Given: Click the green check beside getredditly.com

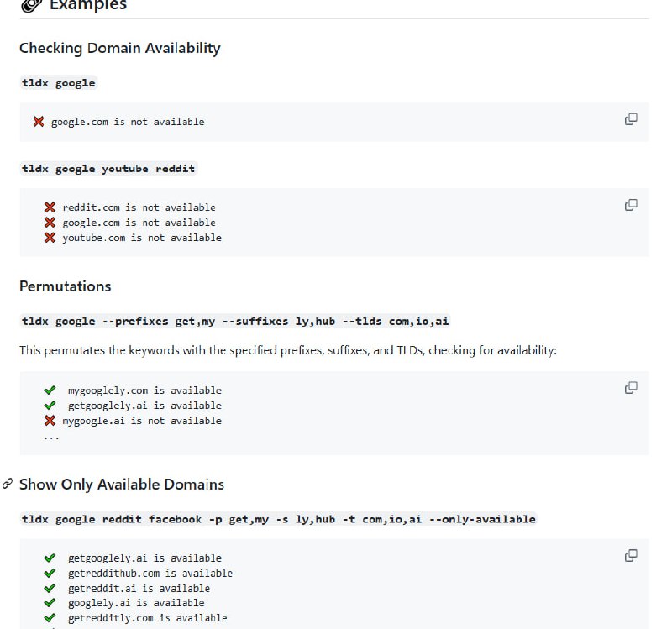Looking at the screenshot, I should 50,619.
